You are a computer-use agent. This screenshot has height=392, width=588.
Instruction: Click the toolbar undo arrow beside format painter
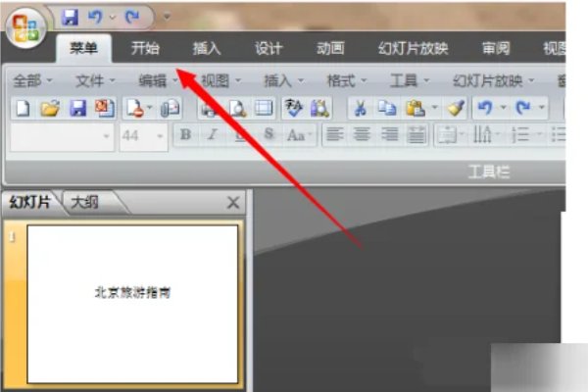(x=484, y=108)
